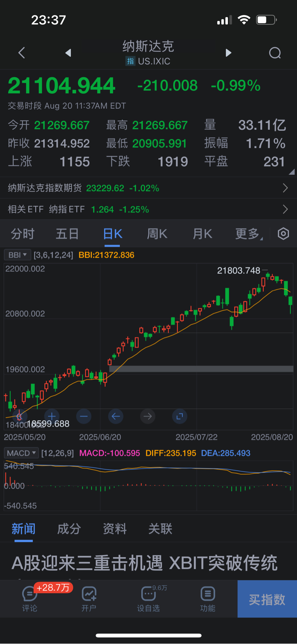Open chart settings hexagon icon
This screenshot has height=644, width=297.
click(x=283, y=234)
